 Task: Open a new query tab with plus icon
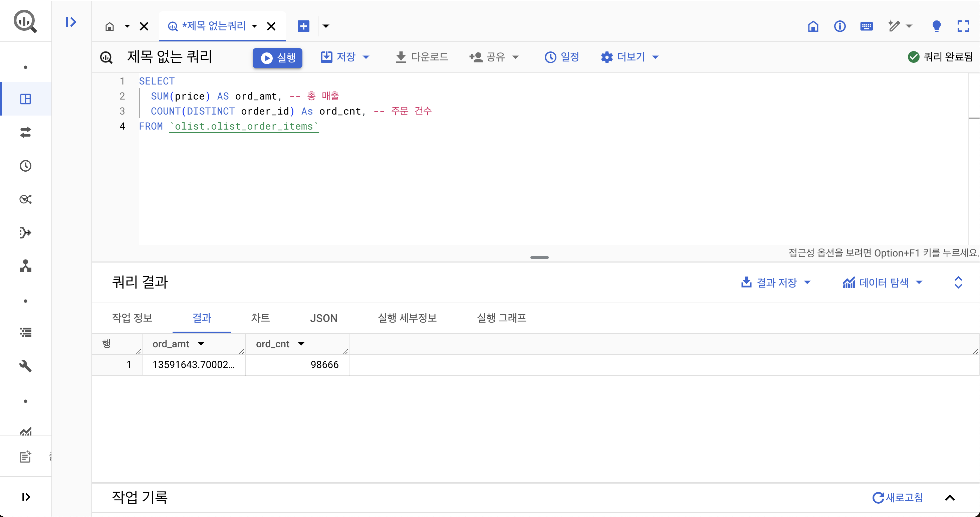[303, 26]
